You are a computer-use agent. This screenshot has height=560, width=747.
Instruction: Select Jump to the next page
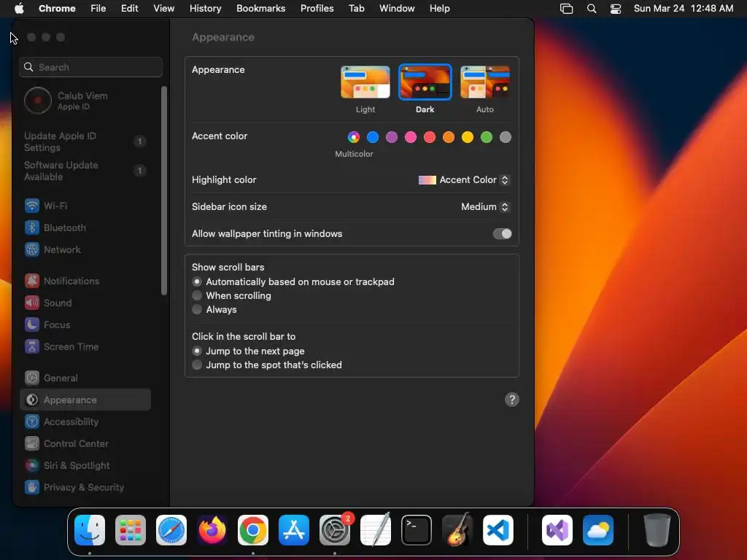[x=197, y=351]
